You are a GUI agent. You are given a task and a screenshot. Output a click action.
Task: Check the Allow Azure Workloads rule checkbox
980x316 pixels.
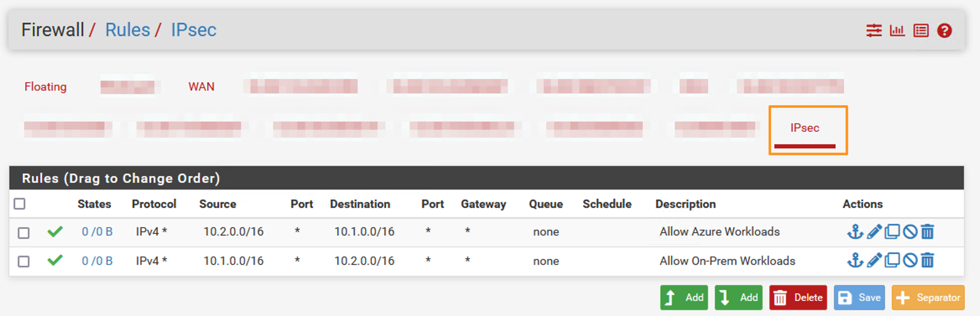click(23, 233)
